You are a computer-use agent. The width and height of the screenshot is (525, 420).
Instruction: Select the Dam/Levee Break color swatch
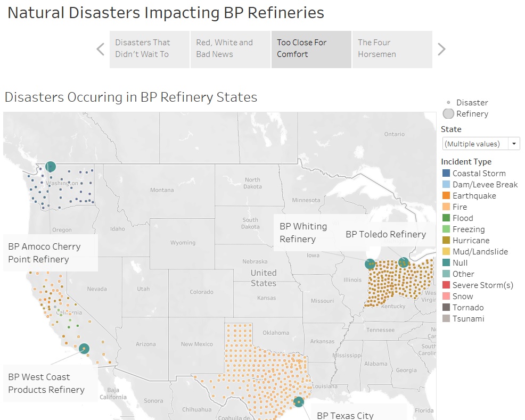coord(446,184)
